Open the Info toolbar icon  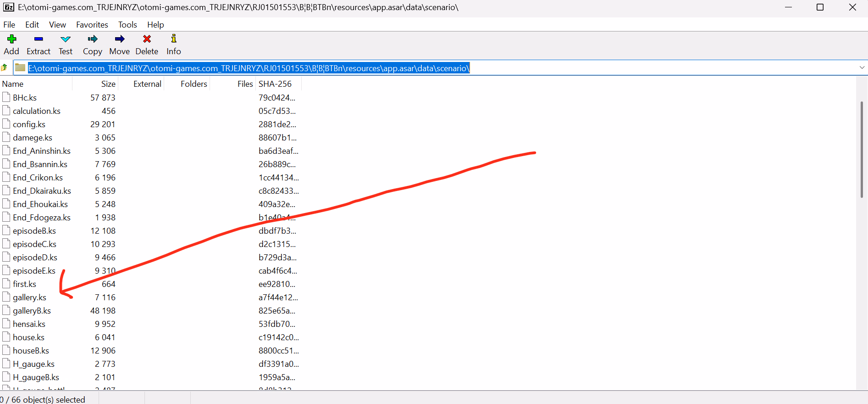(174, 39)
